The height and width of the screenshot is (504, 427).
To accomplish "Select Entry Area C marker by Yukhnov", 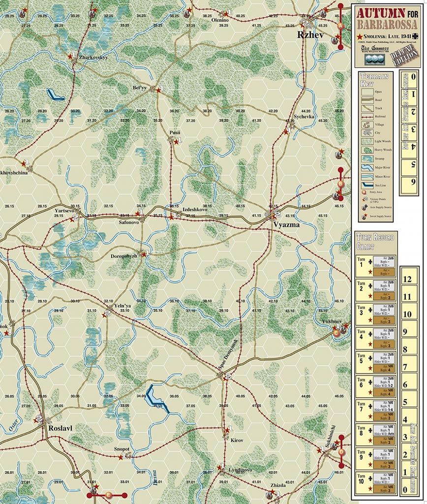I will click(x=336, y=333).
